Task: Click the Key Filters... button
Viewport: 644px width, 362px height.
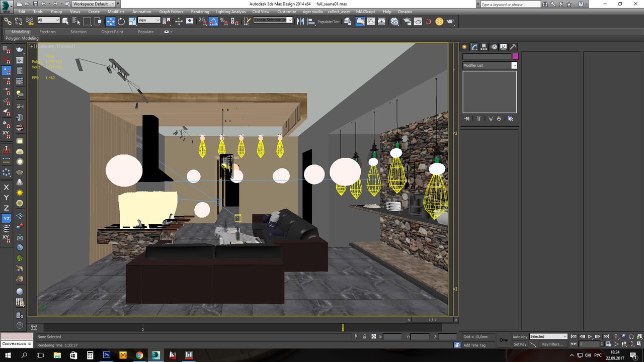Action: pyautogui.click(x=552, y=344)
